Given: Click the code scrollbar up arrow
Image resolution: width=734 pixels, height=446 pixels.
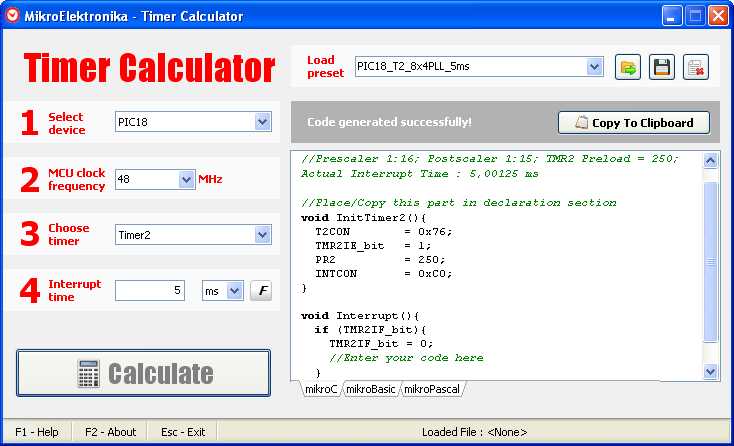Looking at the screenshot, I should point(711,161).
